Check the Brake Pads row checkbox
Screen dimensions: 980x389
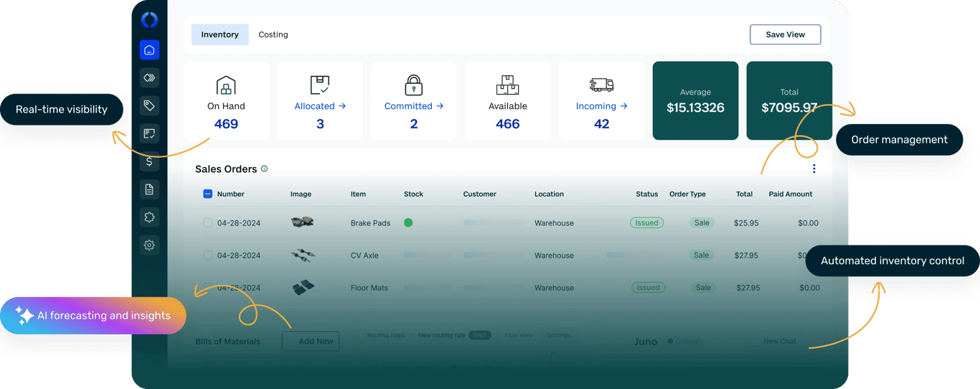(207, 223)
